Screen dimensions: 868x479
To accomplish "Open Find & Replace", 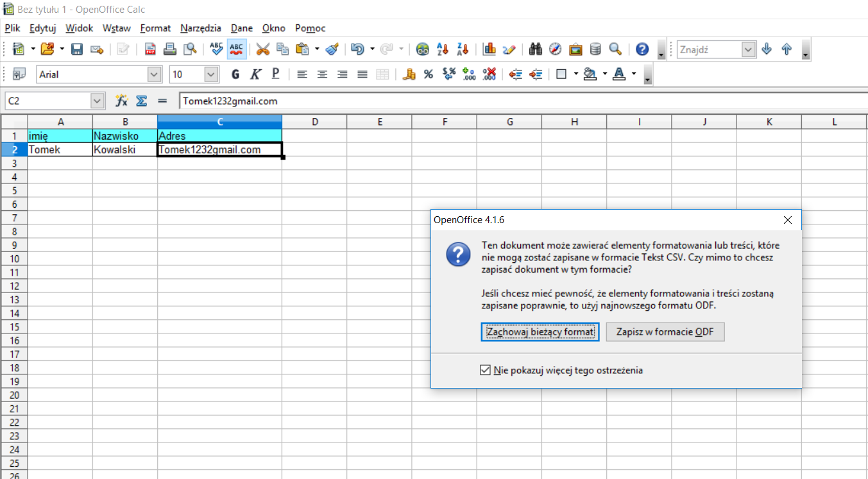I will (x=536, y=49).
